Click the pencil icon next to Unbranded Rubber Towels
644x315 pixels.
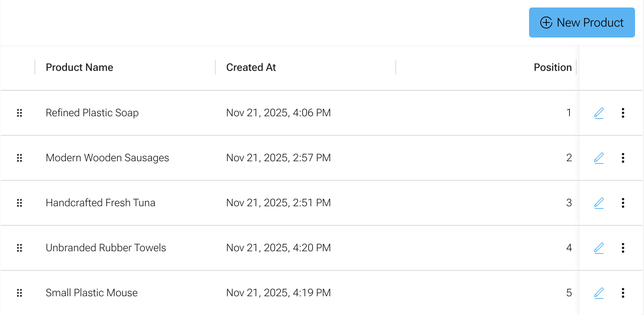[599, 247]
